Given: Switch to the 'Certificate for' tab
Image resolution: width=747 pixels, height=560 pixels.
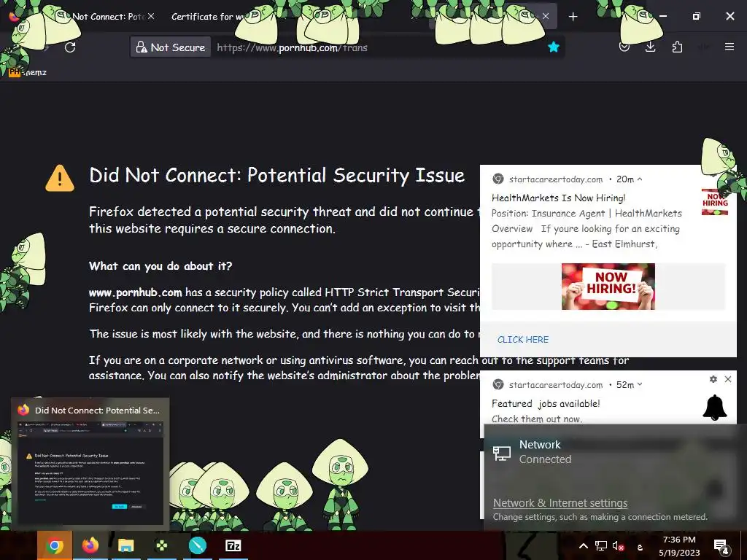Looking at the screenshot, I should click(207, 17).
